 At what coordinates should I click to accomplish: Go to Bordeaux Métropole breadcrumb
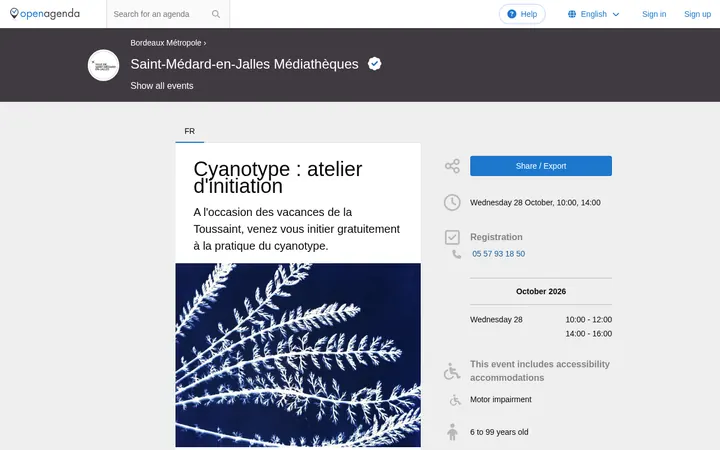click(x=166, y=43)
